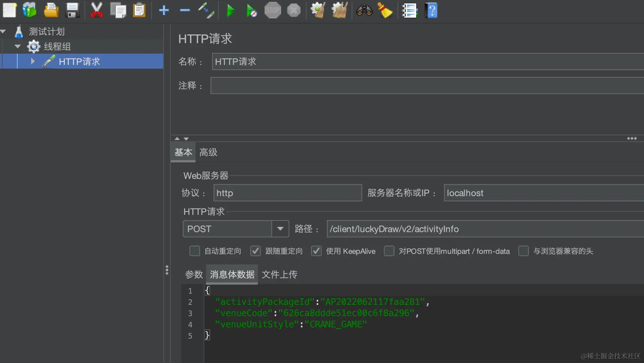Expand the HTTP请求 tree arrow
644x363 pixels.
(33, 61)
